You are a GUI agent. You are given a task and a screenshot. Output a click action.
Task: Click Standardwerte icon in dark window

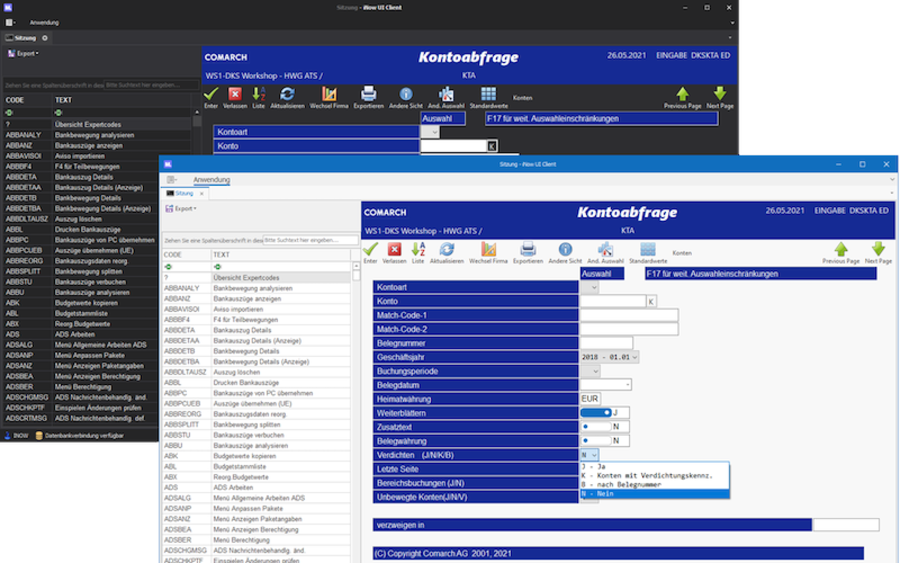pos(488,94)
